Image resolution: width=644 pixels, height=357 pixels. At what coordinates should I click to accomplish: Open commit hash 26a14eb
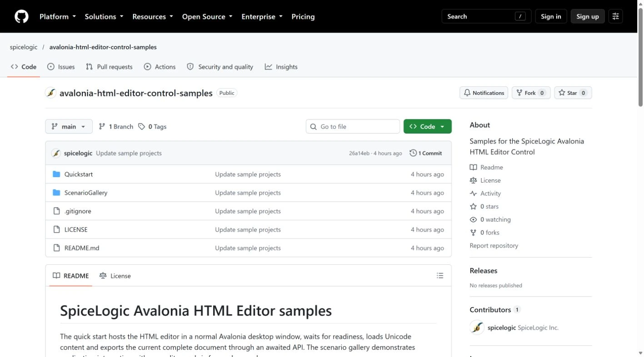tap(359, 154)
